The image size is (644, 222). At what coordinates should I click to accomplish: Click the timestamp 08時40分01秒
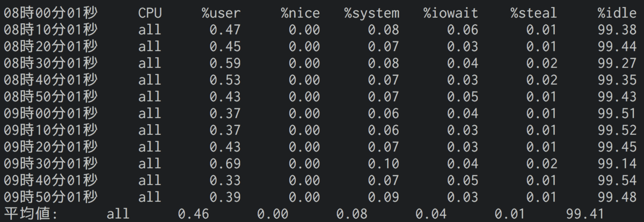(x=50, y=80)
